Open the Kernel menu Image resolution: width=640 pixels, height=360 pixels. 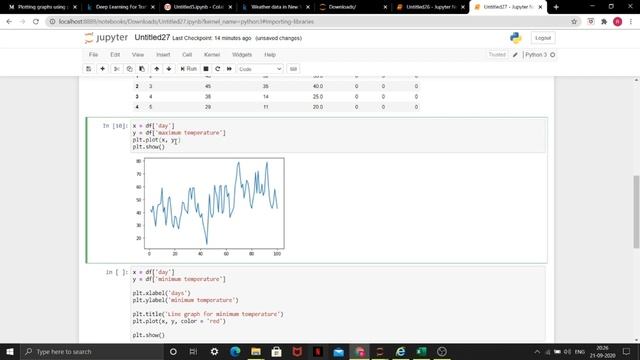pos(212,54)
